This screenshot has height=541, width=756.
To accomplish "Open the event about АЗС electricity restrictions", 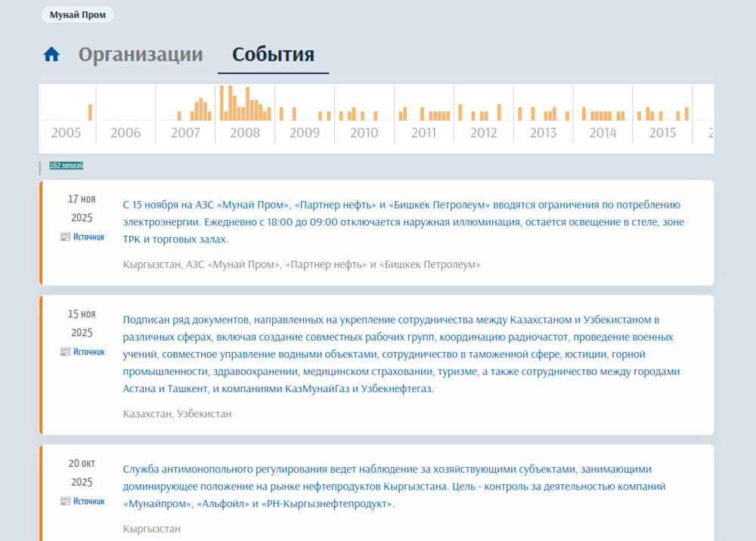I will [x=401, y=221].
